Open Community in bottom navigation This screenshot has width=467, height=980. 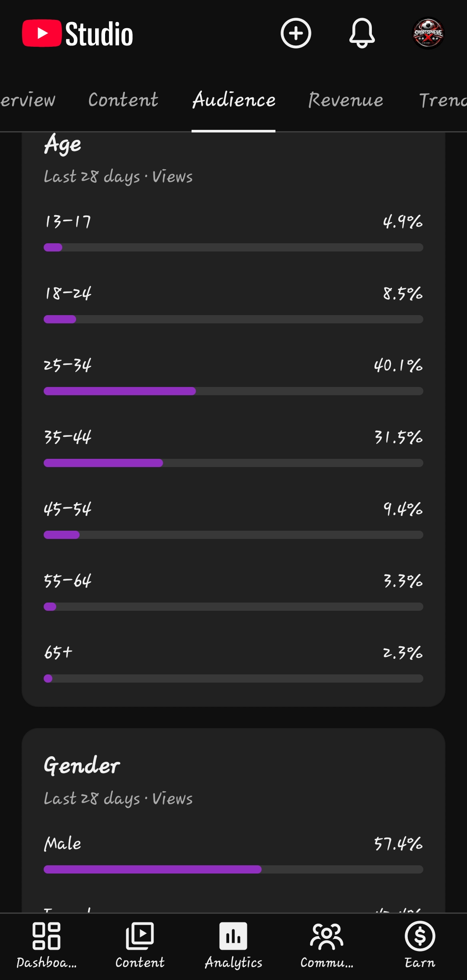pos(327,945)
